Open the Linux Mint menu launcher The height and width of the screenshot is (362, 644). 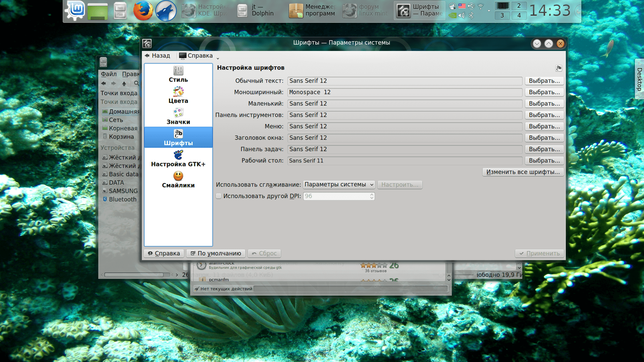click(x=75, y=11)
